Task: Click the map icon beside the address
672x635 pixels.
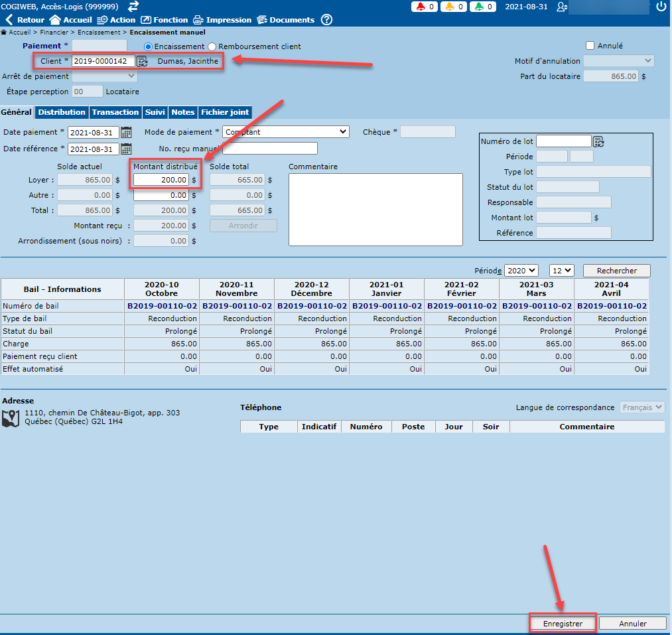Action: click(x=11, y=417)
